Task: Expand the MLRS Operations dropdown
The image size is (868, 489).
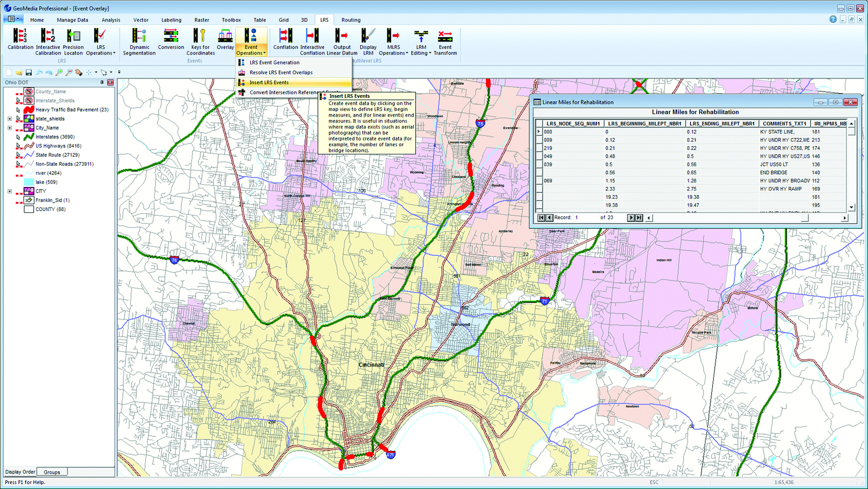Action: click(x=393, y=41)
